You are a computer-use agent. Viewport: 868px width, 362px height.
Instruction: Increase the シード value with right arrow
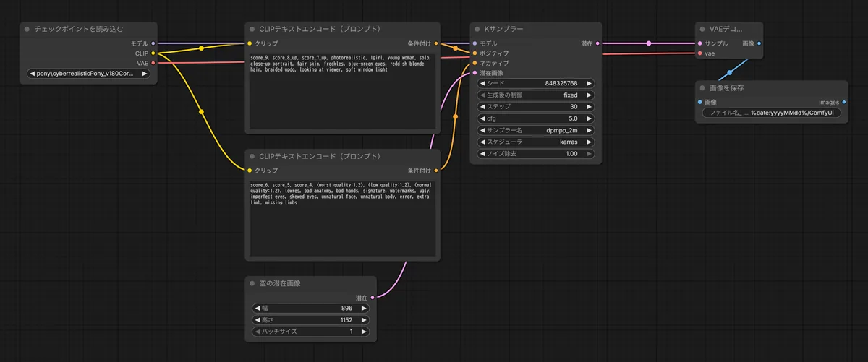(x=589, y=83)
